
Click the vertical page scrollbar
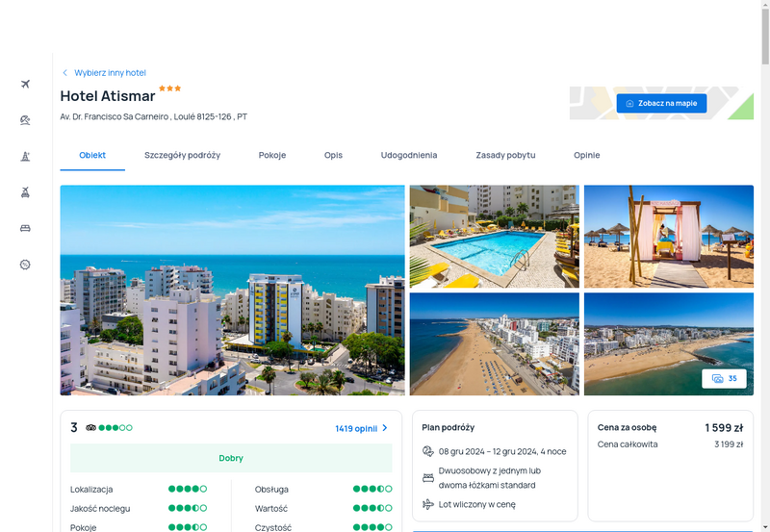(x=765, y=266)
